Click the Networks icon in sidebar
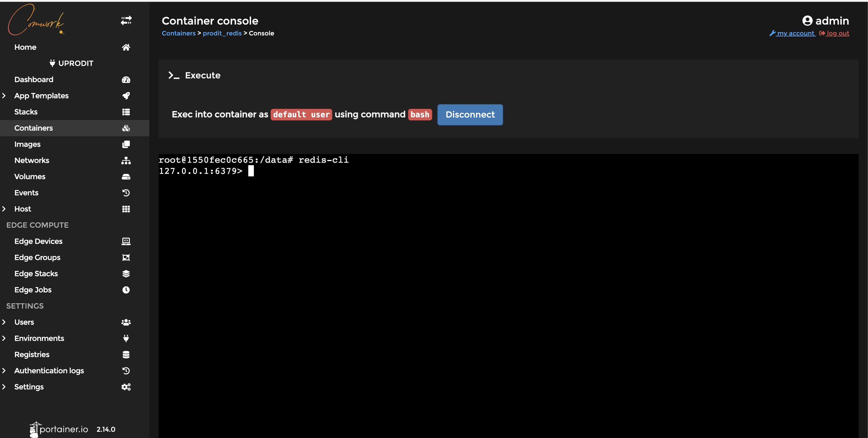 click(x=126, y=160)
